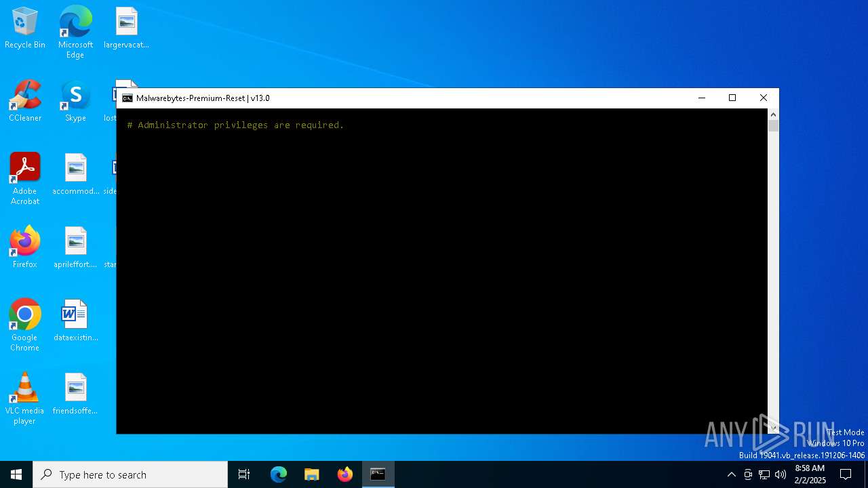The height and width of the screenshot is (488, 868).
Task: Select the accommod... image file
Action: tap(76, 175)
